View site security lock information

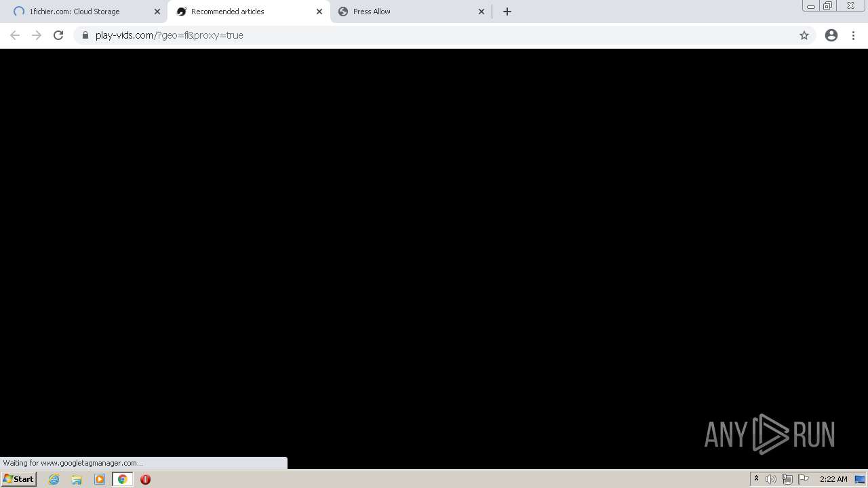(x=85, y=35)
